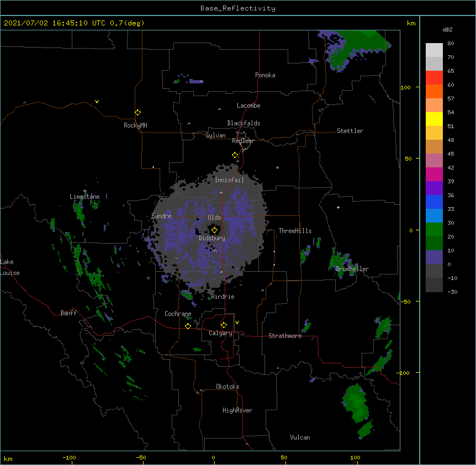
Task: Select the red 65-60 dBZ legend swatch
Action: (434, 78)
